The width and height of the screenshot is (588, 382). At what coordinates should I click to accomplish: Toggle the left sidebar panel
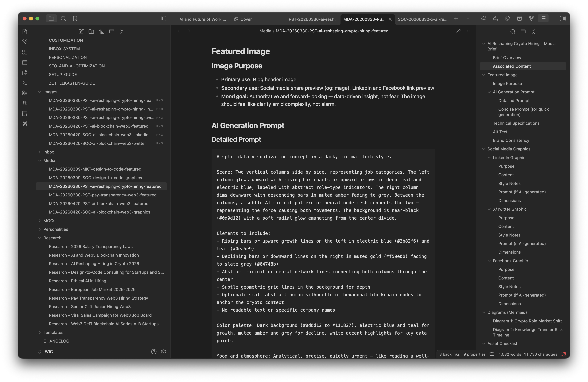click(163, 19)
